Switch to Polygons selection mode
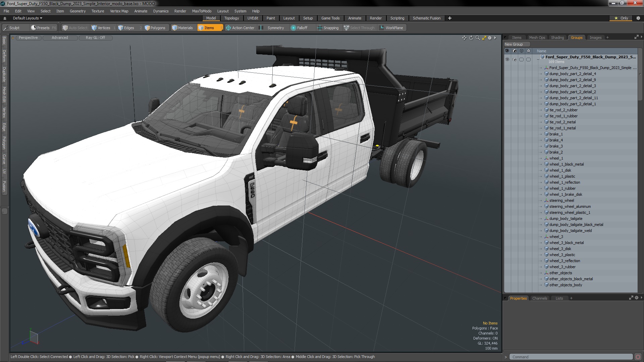644x362 pixels. click(155, 28)
